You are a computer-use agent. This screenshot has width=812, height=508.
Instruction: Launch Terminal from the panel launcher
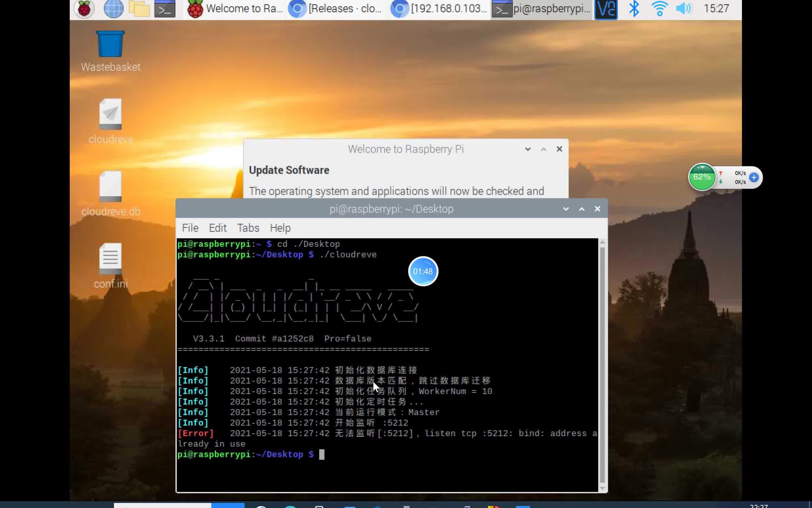click(x=165, y=9)
